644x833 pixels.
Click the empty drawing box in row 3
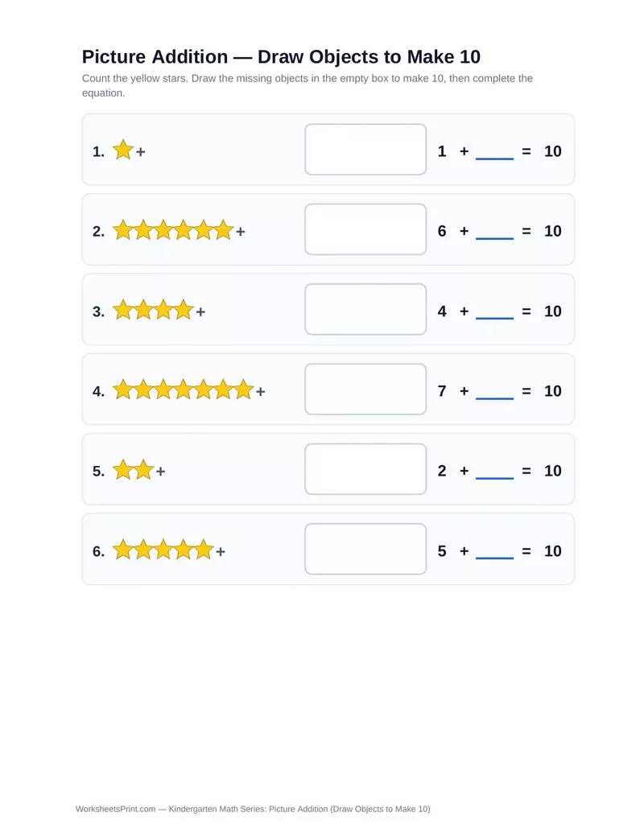coord(365,309)
